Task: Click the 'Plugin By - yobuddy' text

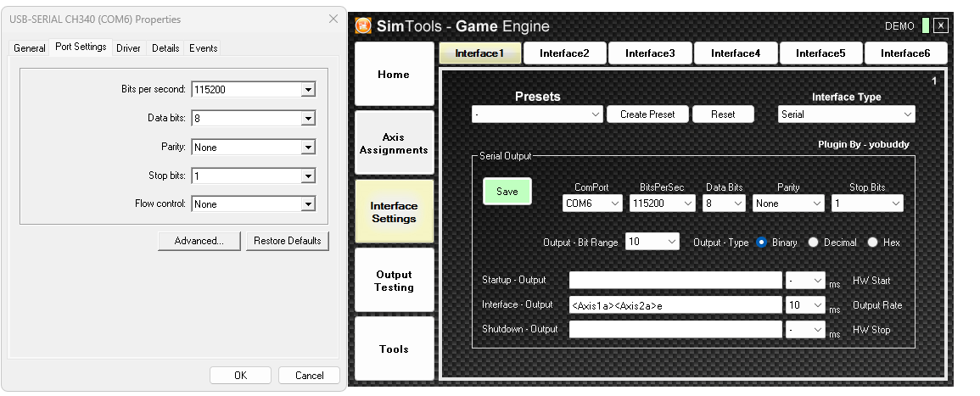Action: pos(863,144)
